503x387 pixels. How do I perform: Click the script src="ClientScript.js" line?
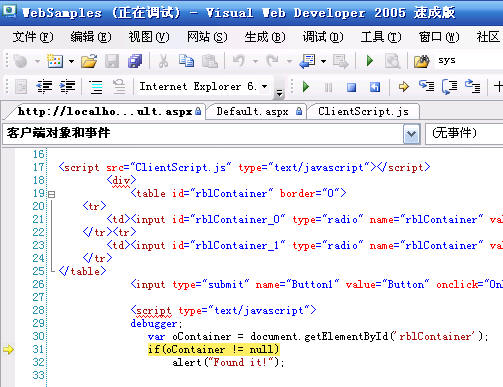[x=244, y=167]
